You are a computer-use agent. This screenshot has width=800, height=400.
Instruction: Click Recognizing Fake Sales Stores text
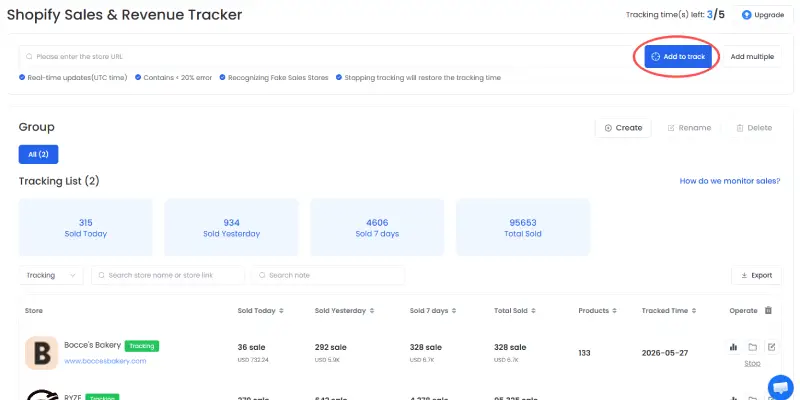coord(278,78)
